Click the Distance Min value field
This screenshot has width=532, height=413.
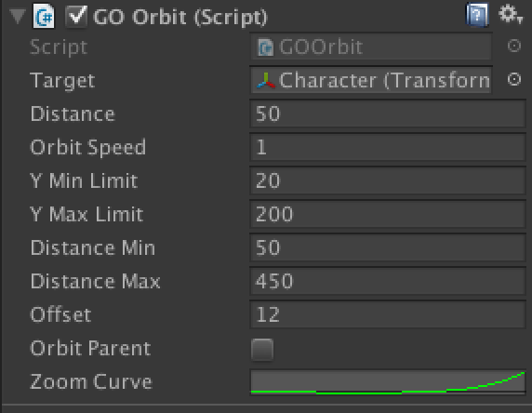point(388,247)
